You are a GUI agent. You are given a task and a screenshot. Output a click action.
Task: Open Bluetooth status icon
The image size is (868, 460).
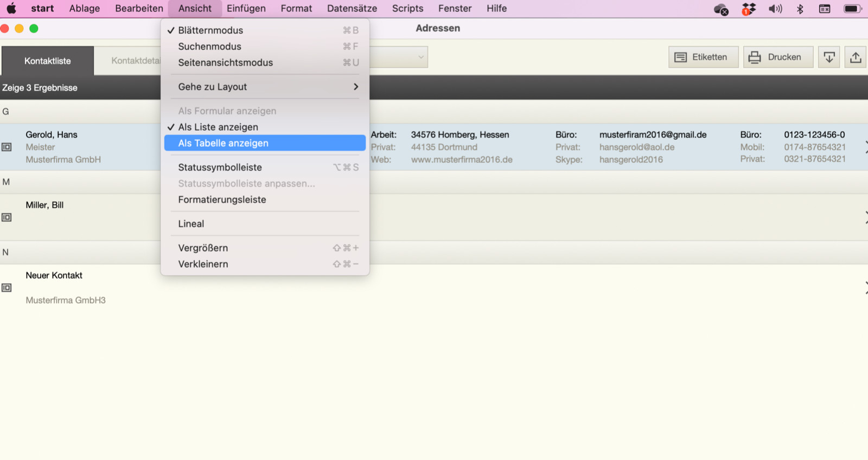[x=800, y=9]
